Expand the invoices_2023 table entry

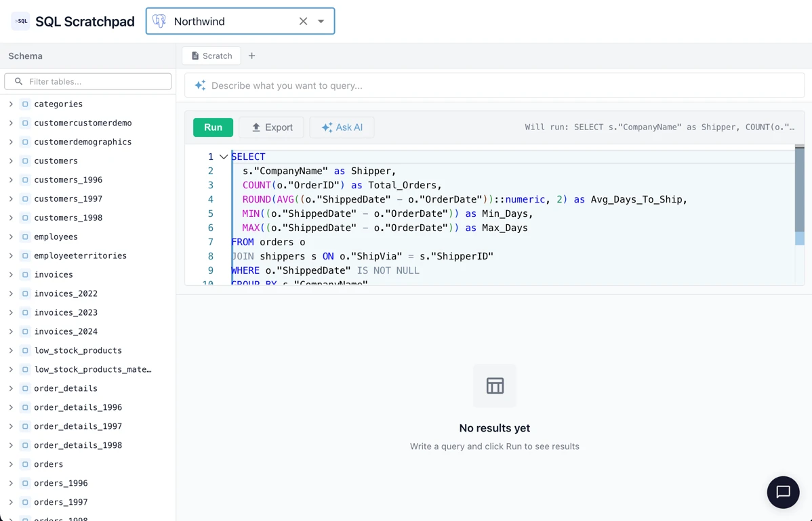pos(12,312)
